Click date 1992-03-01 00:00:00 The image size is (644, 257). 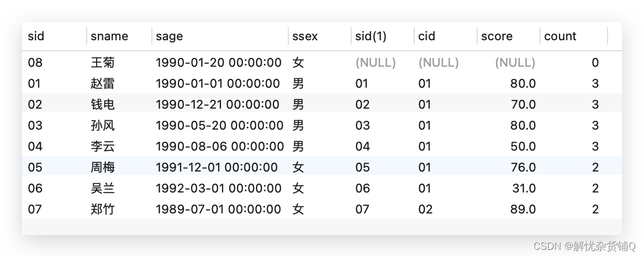point(219,188)
